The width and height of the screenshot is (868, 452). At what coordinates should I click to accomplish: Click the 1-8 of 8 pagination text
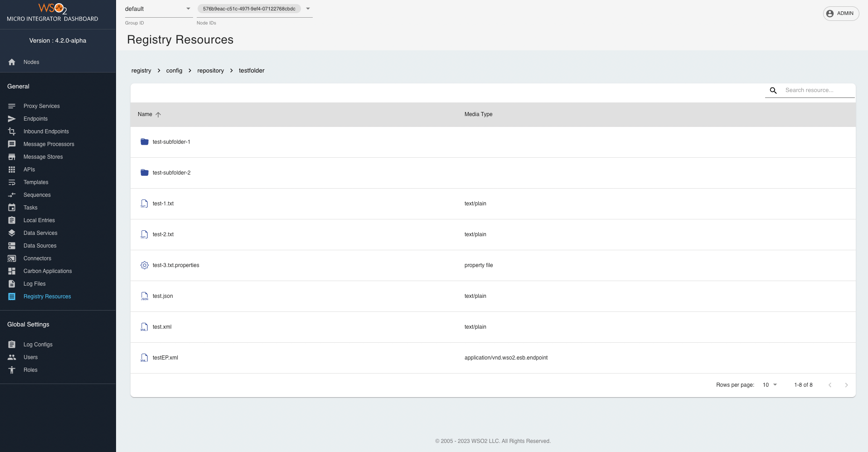pos(803,385)
